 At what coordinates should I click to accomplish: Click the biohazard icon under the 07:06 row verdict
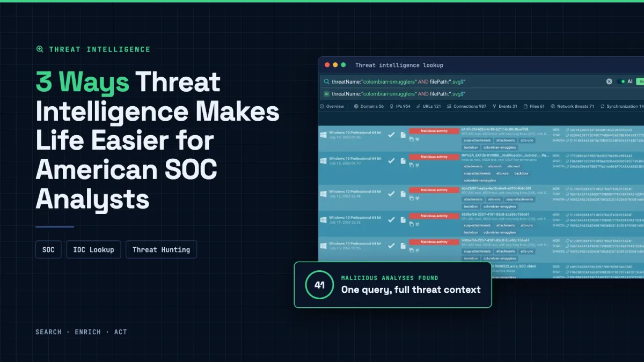pyautogui.click(x=417, y=138)
